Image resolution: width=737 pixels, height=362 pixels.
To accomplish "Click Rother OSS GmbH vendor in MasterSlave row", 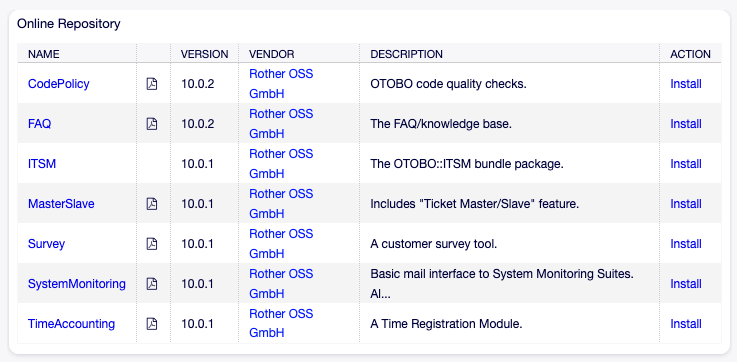I will (281, 204).
